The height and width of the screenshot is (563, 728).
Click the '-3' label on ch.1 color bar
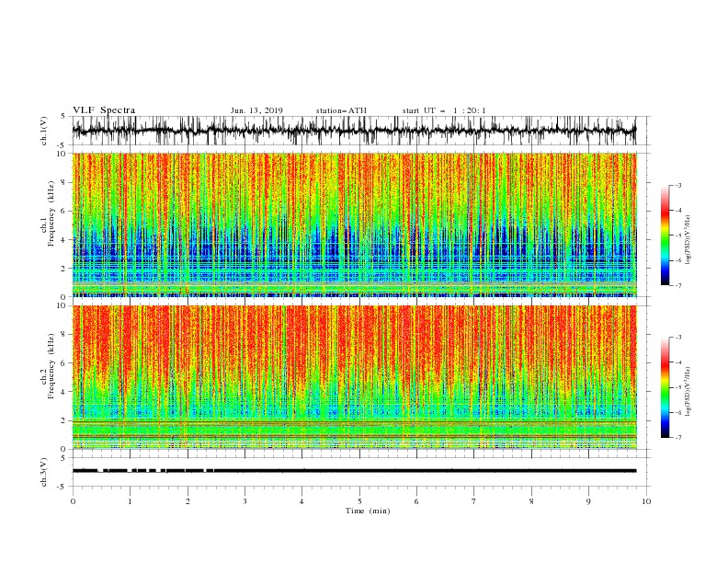[678, 185]
